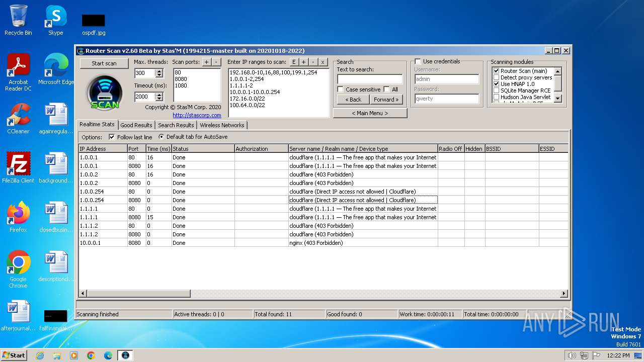Screen dimensions: 644x362
Task: Remove scan port with minus button
Action: click(216, 62)
